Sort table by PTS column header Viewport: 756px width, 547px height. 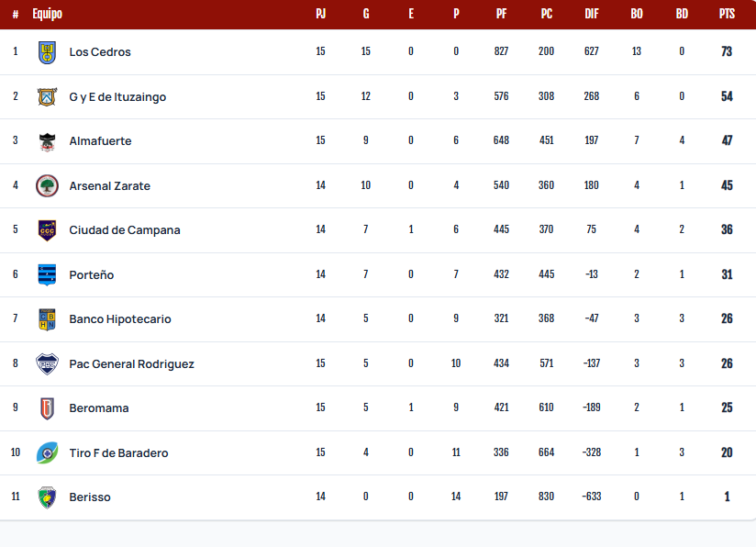pyautogui.click(x=727, y=14)
